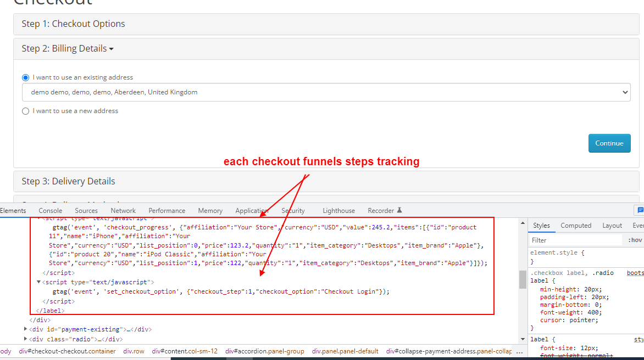Select div#accordion.panel-group breadcrumb
644x360 pixels.
264,351
